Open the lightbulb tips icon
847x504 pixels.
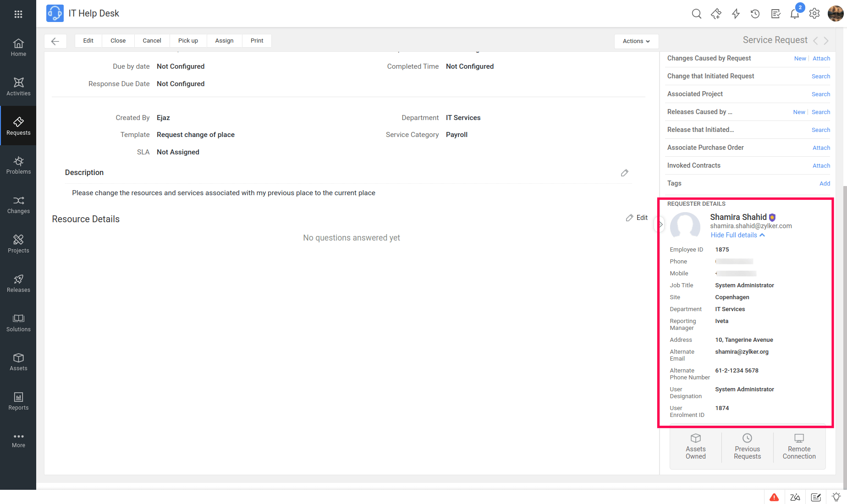(x=836, y=497)
